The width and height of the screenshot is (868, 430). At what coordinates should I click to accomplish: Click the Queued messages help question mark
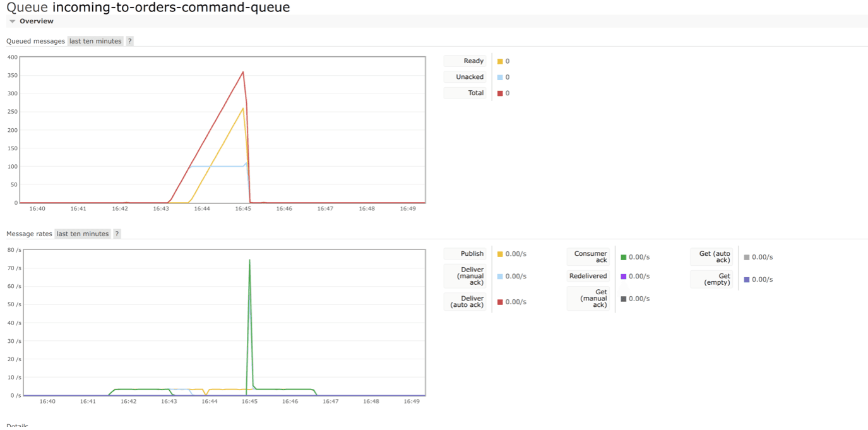tap(129, 41)
